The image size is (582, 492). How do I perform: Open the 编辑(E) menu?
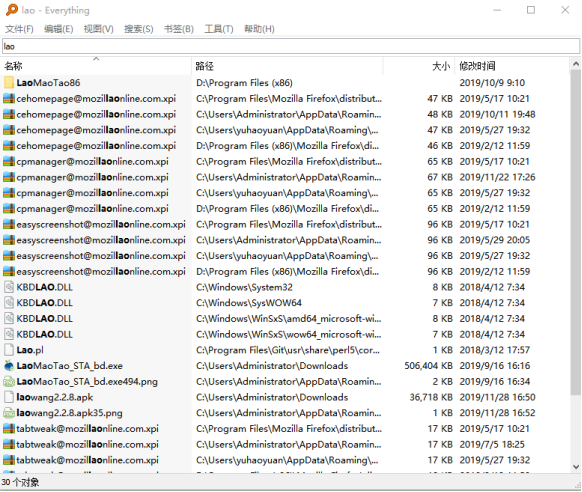tap(59, 29)
